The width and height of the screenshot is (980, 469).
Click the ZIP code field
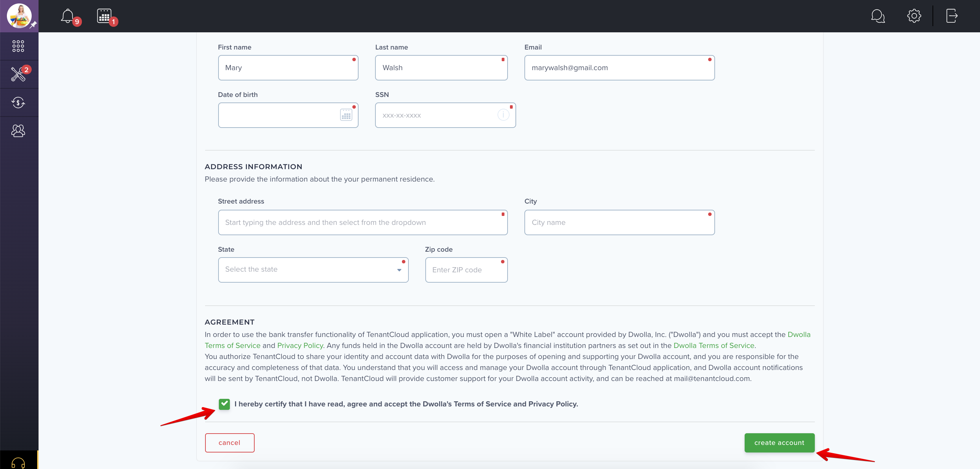tap(466, 270)
